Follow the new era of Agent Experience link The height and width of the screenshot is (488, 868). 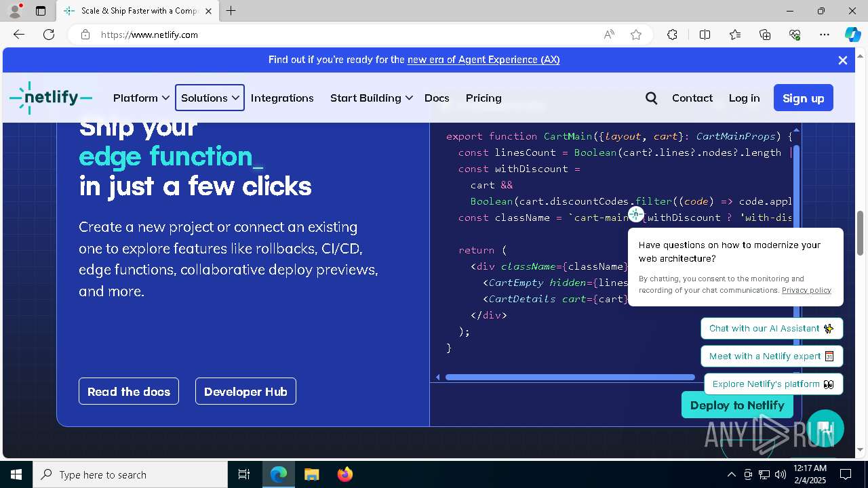[x=484, y=60]
